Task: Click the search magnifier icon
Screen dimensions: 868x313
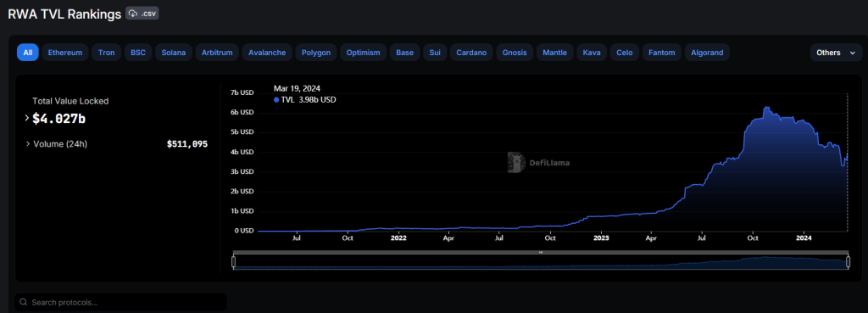Action: [x=24, y=303]
